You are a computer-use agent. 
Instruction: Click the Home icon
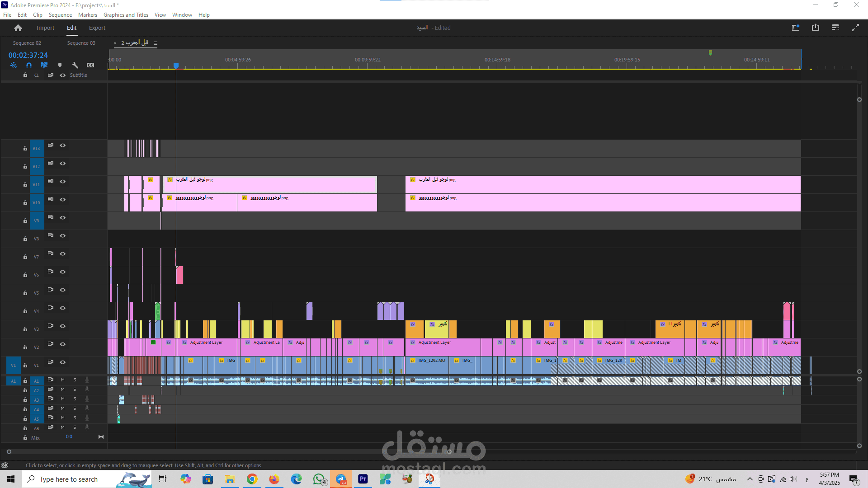pyautogui.click(x=18, y=28)
